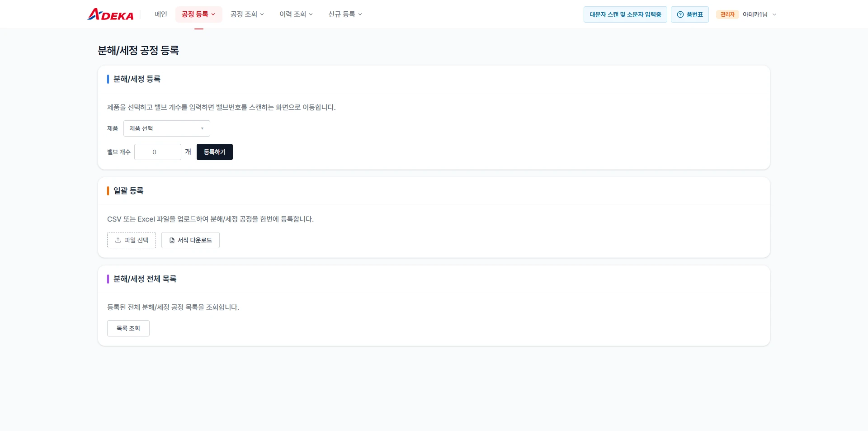
Task: Click the 분해/세정 공정 등록 page heading
Action: tap(138, 50)
